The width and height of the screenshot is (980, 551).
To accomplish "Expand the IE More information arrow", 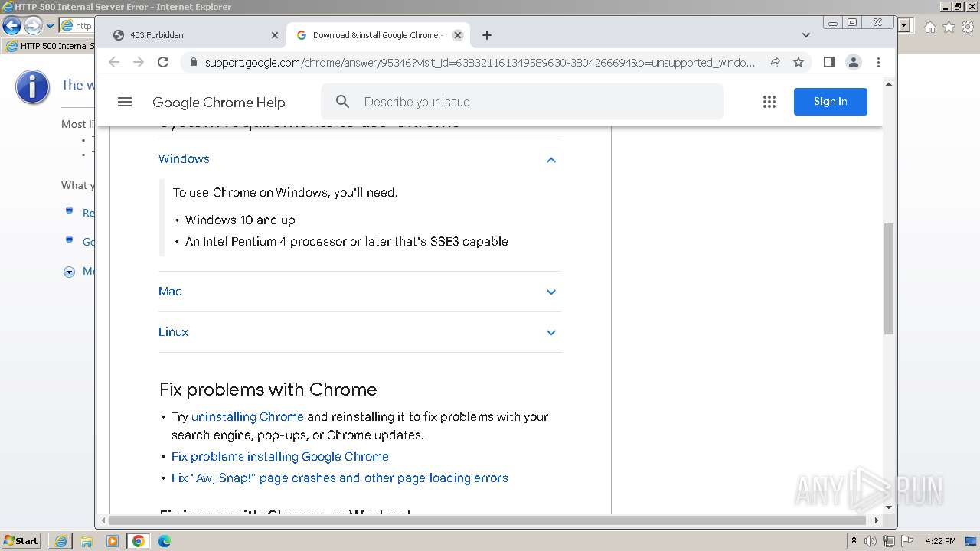I will (x=69, y=272).
